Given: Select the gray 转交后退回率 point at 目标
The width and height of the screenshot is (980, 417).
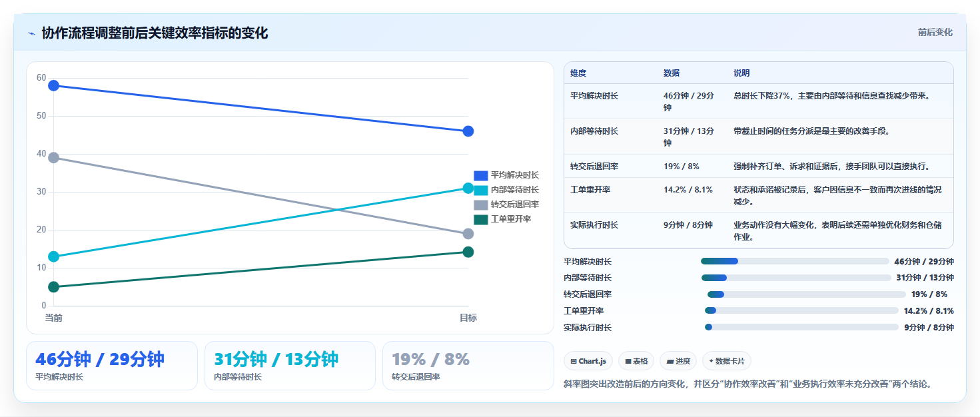Looking at the screenshot, I should click(x=468, y=234).
